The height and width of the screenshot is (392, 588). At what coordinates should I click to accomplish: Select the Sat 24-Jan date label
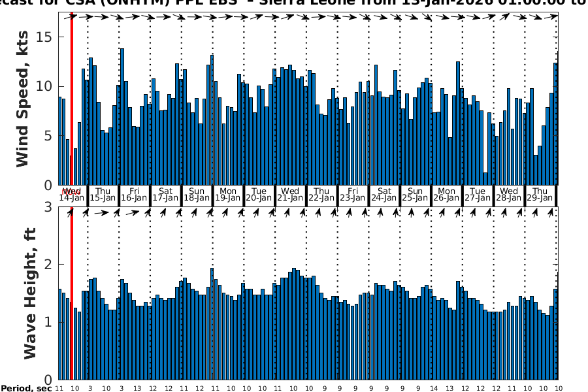click(384, 194)
